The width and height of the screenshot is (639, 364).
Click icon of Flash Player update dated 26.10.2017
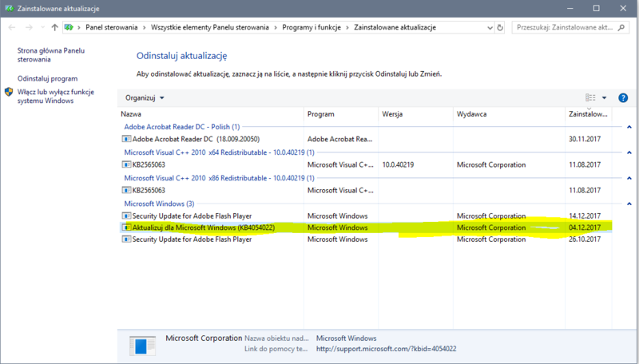click(x=126, y=239)
